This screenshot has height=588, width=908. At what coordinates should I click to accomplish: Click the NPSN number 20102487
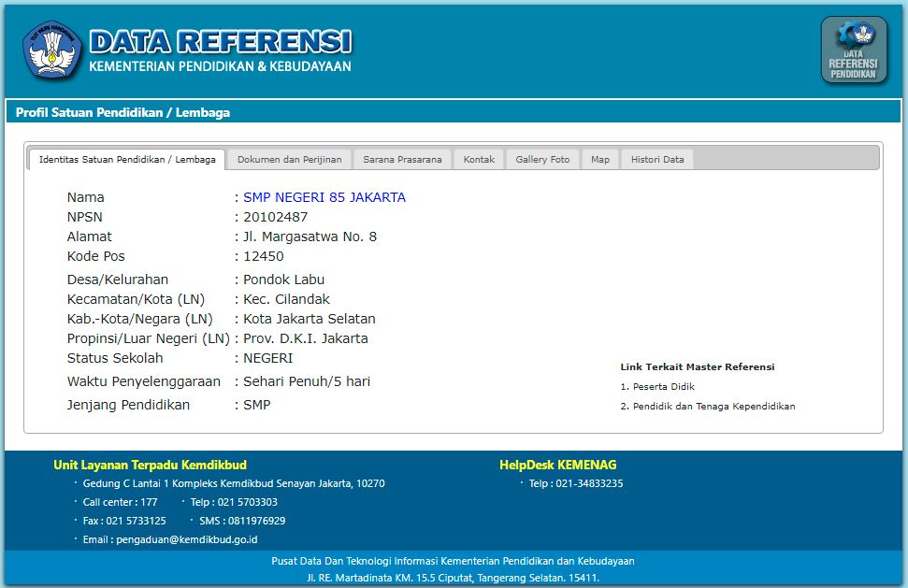275,217
